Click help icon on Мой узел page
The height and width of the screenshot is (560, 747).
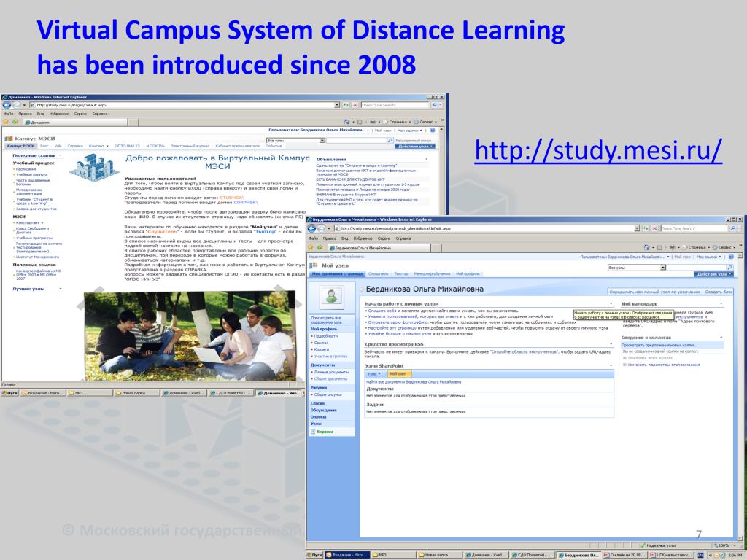(x=730, y=257)
